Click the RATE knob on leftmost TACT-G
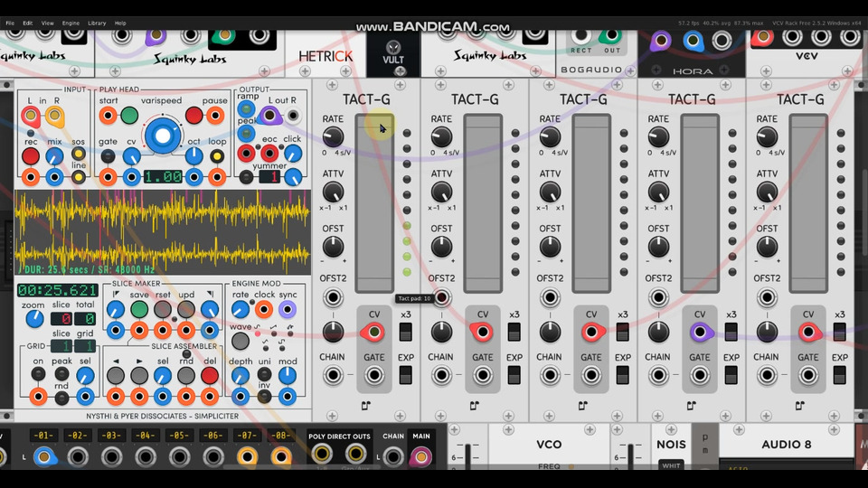 pyautogui.click(x=333, y=136)
